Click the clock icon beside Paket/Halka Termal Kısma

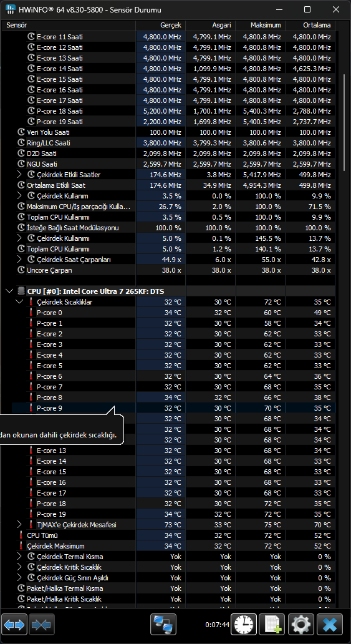click(21, 588)
